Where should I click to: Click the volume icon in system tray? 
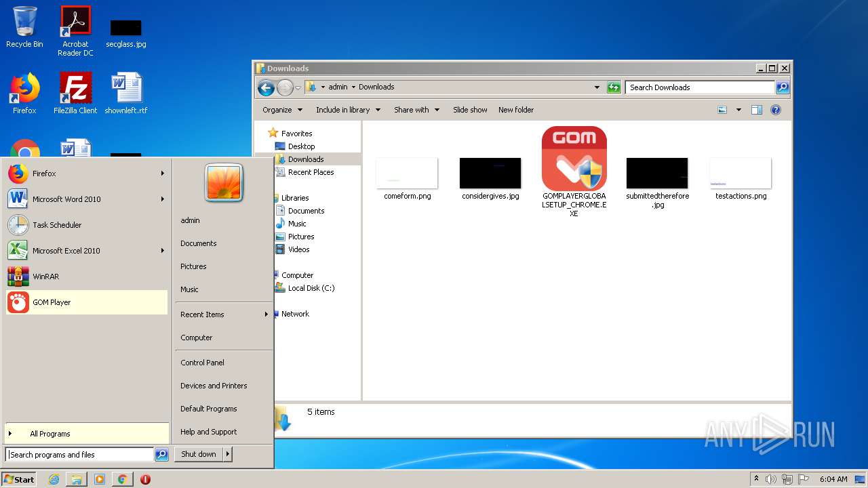(x=770, y=479)
